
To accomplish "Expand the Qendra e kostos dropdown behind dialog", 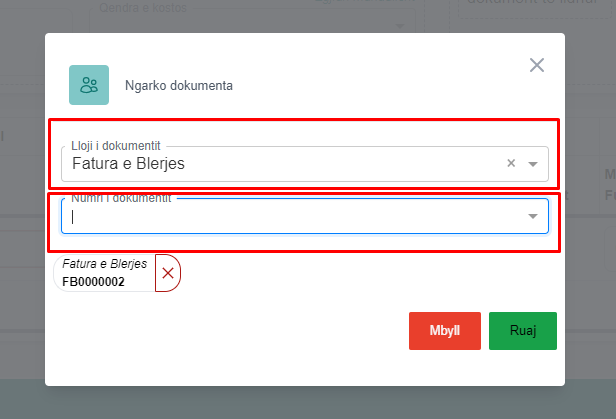I will 402,25.
